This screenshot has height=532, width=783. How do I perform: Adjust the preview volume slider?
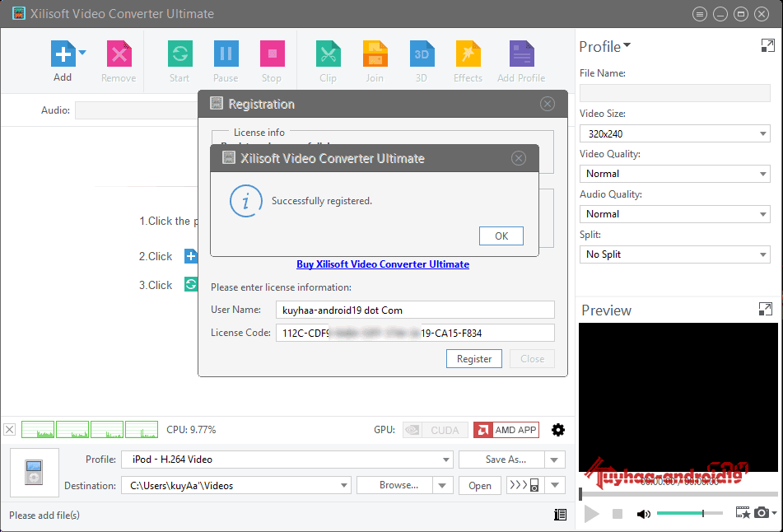click(x=690, y=513)
